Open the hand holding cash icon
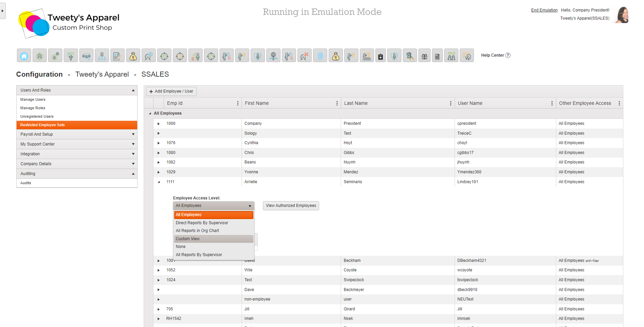The width and height of the screenshot is (644, 327). (x=410, y=56)
